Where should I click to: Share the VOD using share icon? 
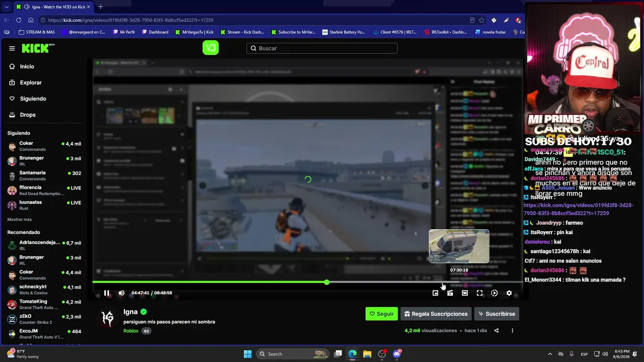tap(497, 331)
